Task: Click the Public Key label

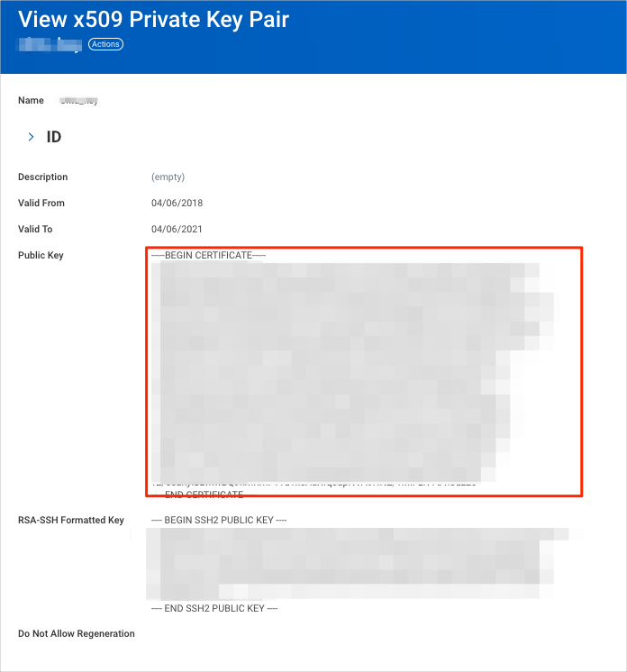Action: (x=41, y=256)
